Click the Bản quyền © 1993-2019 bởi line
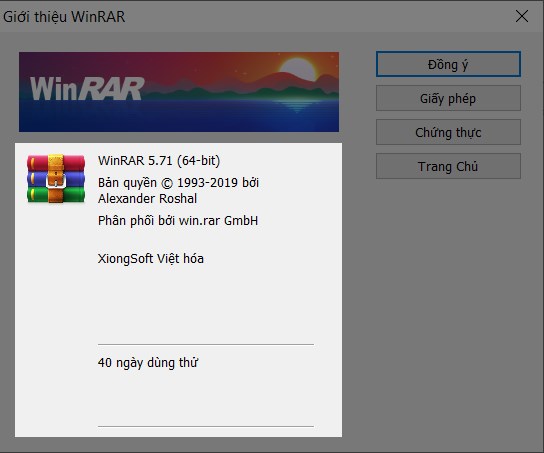Screen dimensions: 544x453 pyautogui.click(x=178, y=183)
